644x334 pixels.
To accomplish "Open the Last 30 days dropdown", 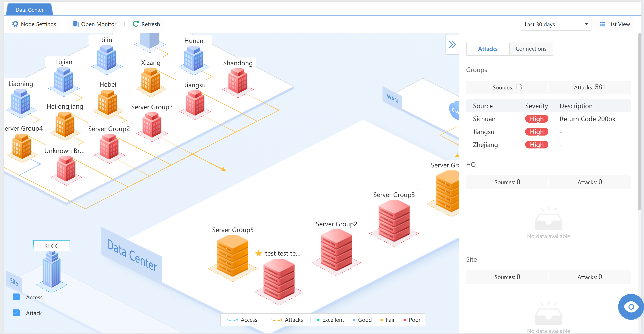I will point(556,24).
